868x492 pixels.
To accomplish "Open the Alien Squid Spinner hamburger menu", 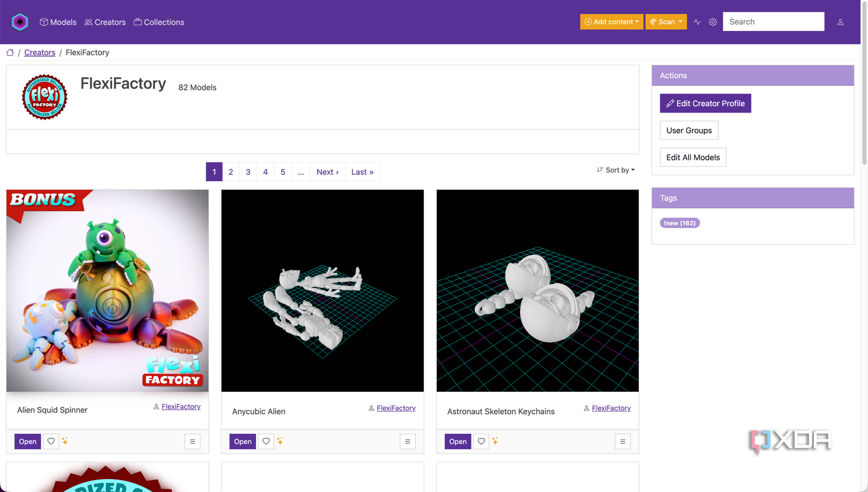I will (192, 441).
